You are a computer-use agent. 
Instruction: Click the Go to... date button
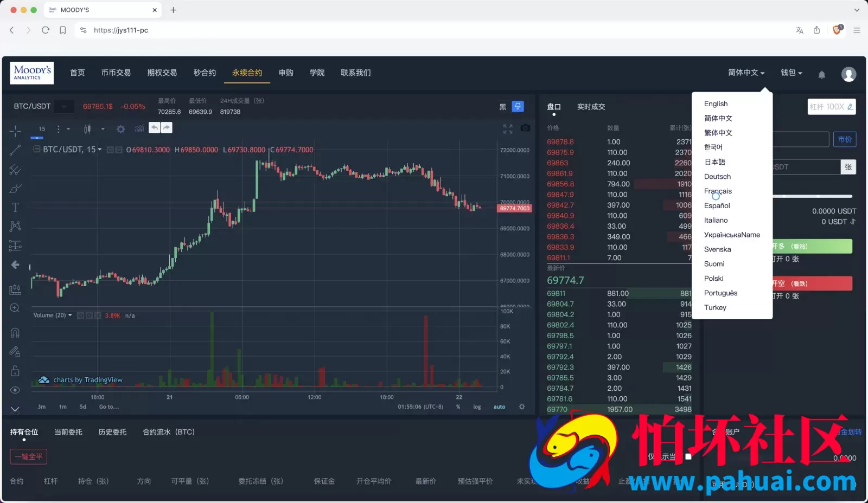tap(109, 407)
